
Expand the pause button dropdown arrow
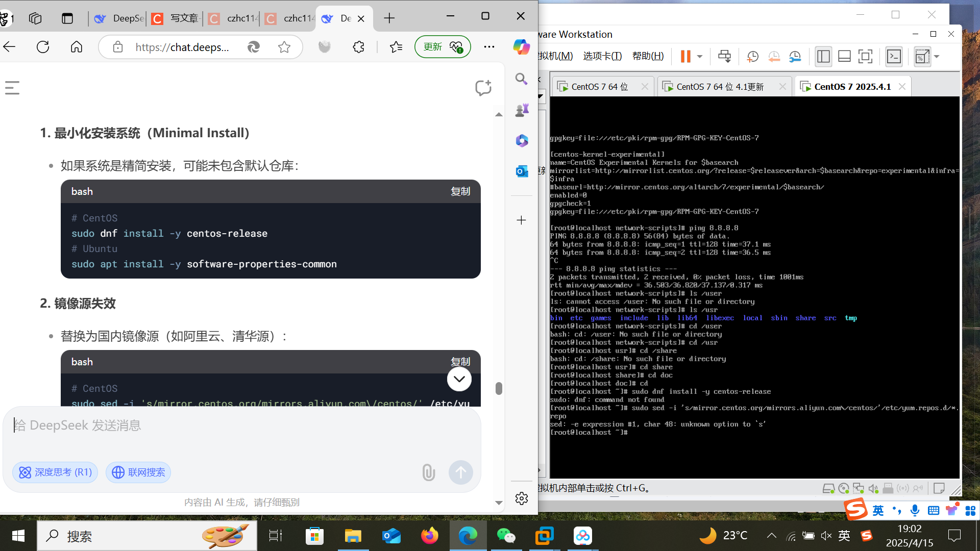(x=700, y=57)
